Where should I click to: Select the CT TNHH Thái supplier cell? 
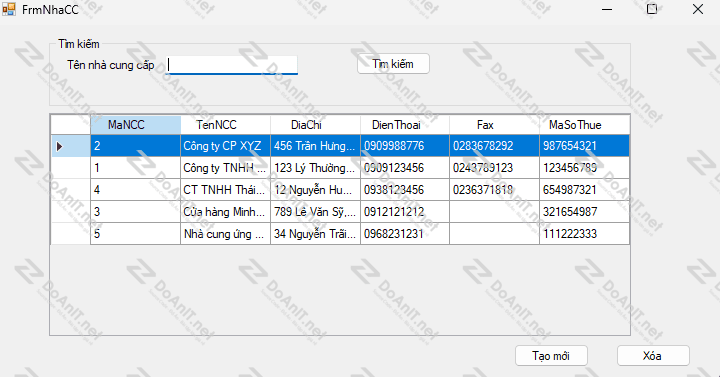tap(225, 190)
